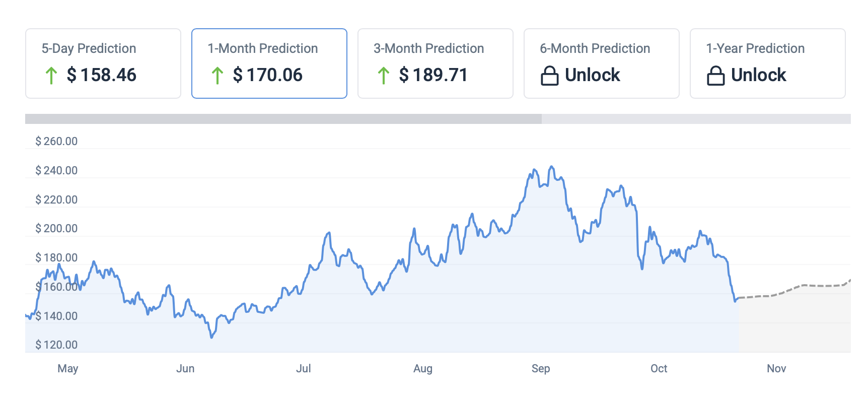Screen dimensions: 868x398
Task: Click the light gray section of range bar
Action: click(696, 119)
